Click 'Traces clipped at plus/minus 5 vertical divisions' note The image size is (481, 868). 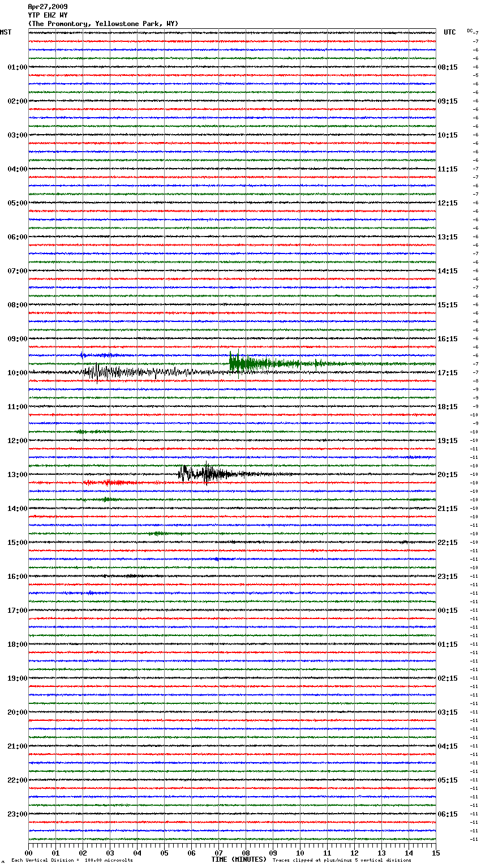point(342,860)
